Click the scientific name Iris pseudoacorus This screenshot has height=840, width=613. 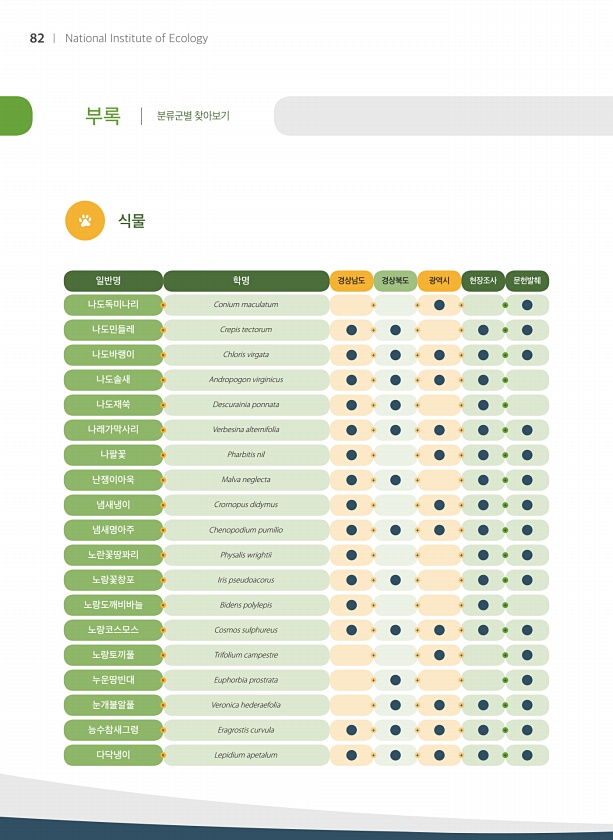[x=246, y=580]
